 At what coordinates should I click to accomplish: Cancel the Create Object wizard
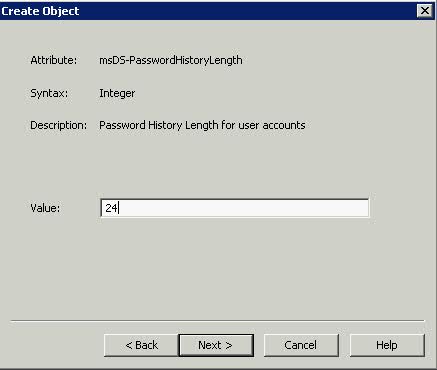[301, 345]
